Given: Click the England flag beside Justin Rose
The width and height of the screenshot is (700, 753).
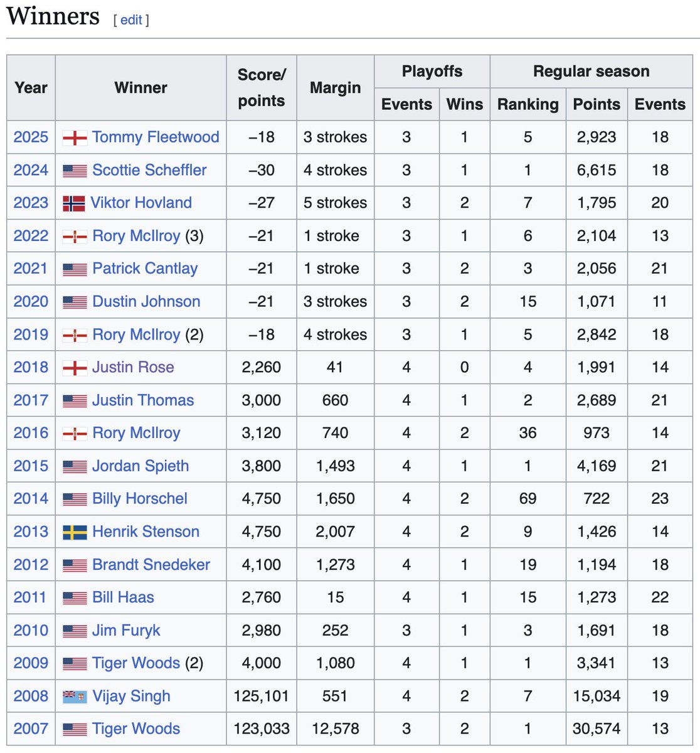Looking at the screenshot, I should pos(75,368).
